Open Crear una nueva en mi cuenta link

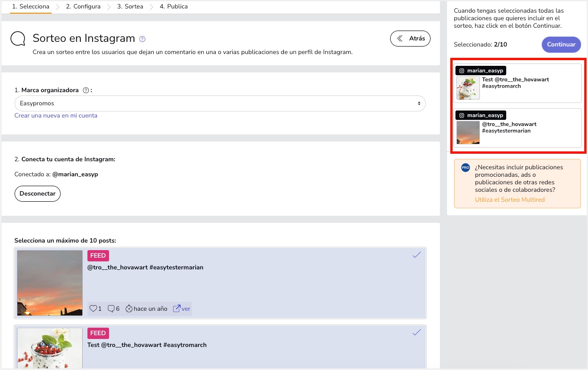click(x=56, y=116)
